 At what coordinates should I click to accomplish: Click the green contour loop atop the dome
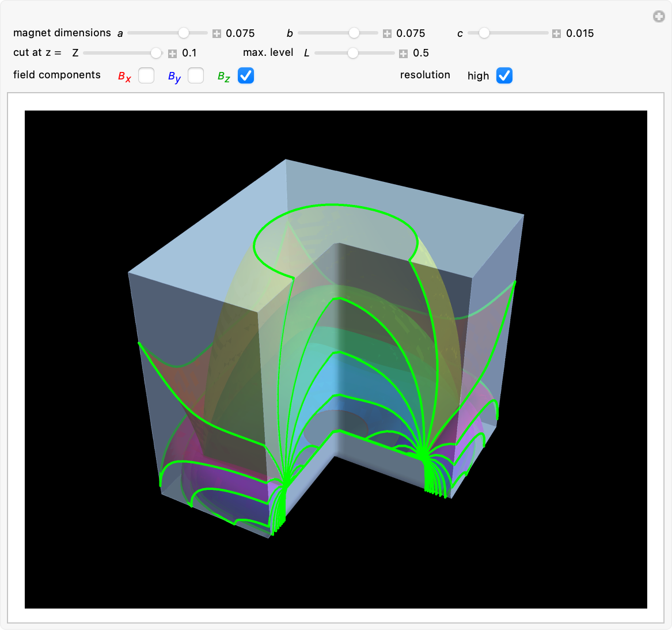(x=334, y=206)
